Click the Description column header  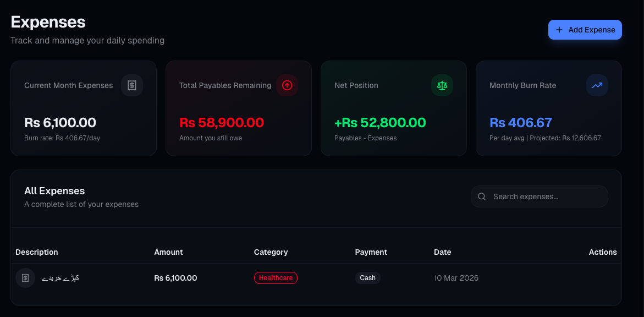pyautogui.click(x=37, y=252)
